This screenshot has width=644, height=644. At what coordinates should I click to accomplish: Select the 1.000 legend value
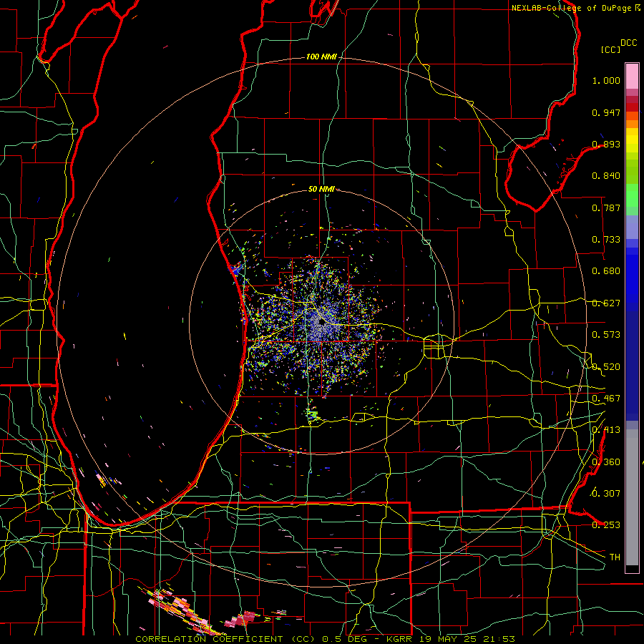pos(606,80)
